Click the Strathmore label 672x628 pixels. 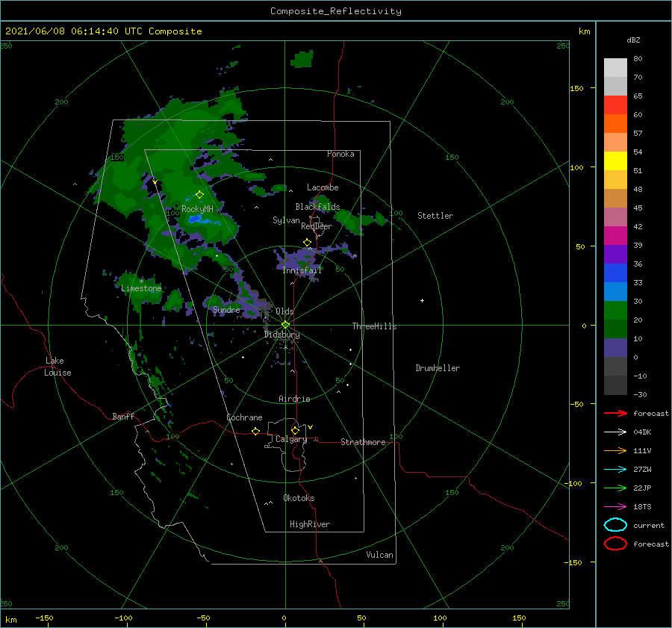tap(363, 442)
